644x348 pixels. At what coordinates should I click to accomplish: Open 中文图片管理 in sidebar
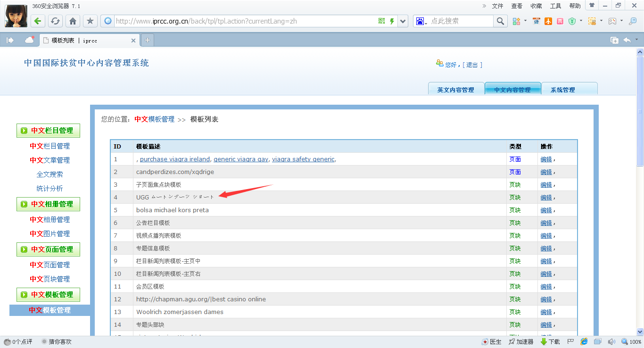[50, 234]
